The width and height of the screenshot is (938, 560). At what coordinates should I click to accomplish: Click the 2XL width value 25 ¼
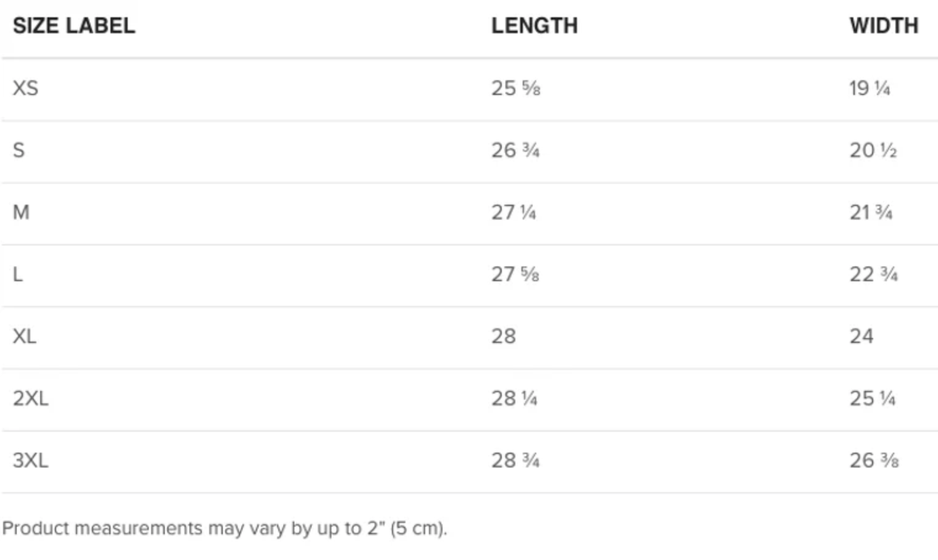(x=872, y=398)
